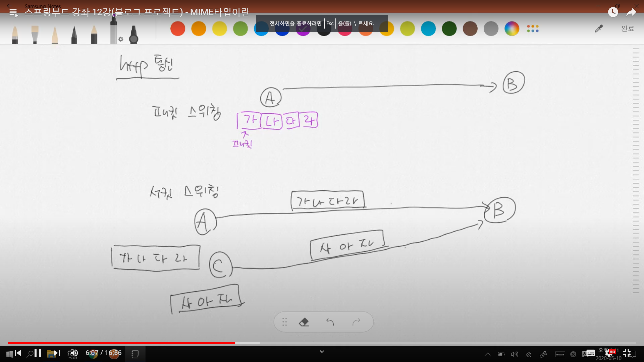Screen dimensions: 644x362
Task: Click the Share arrow icon
Action: 631,12
